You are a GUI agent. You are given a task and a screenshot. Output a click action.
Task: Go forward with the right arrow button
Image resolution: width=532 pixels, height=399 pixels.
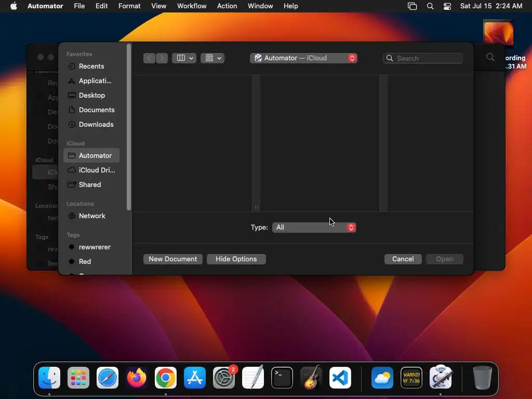click(162, 58)
